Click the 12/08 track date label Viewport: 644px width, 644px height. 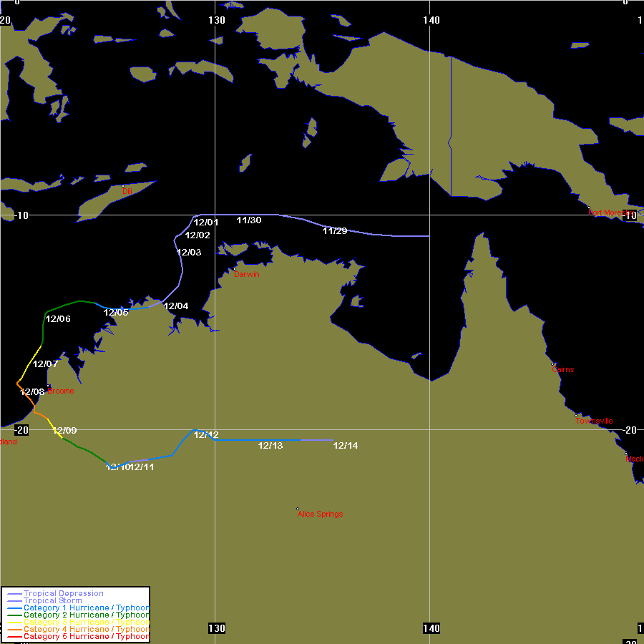pyautogui.click(x=32, y=392)
